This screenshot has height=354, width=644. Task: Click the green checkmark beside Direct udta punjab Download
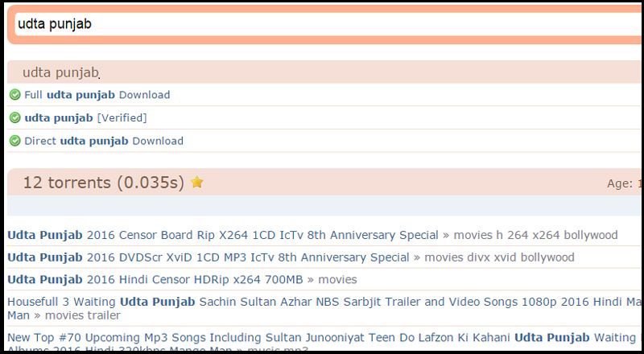pos(14,141)
